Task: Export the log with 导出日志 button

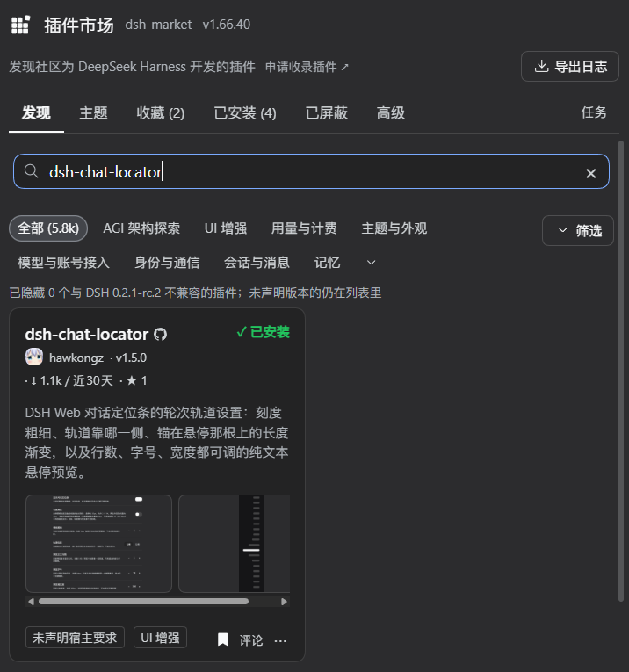Action: (570, 66)
